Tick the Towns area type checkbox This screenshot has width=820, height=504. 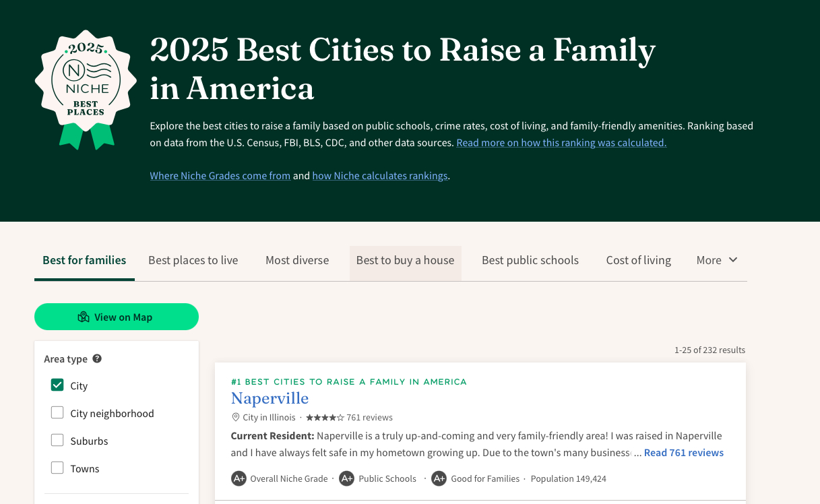point(57,468)
